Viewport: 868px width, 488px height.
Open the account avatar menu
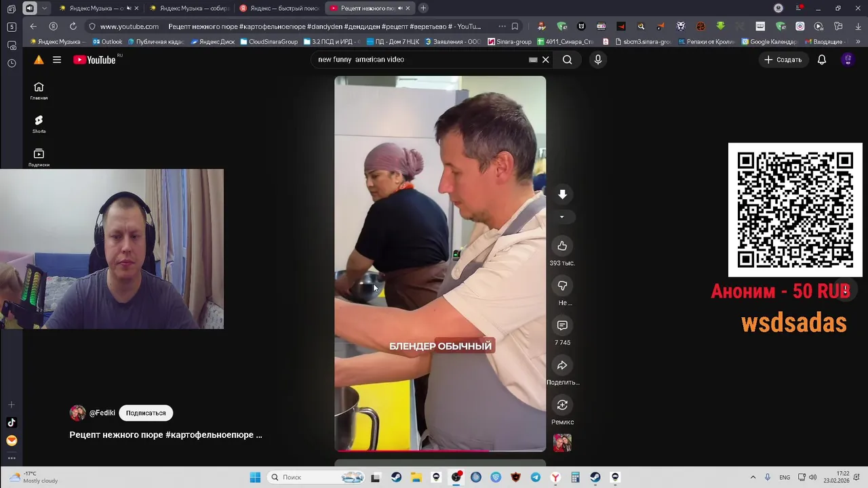(847, 60)
